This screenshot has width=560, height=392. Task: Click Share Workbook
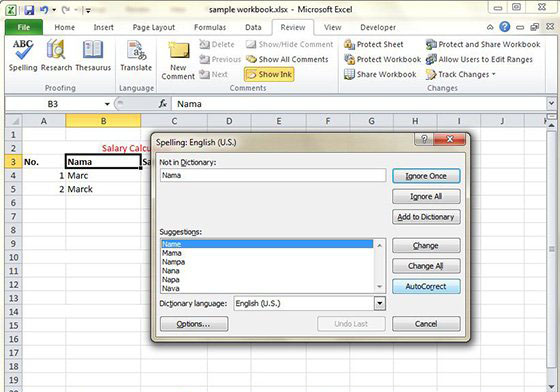click(380, 74)
